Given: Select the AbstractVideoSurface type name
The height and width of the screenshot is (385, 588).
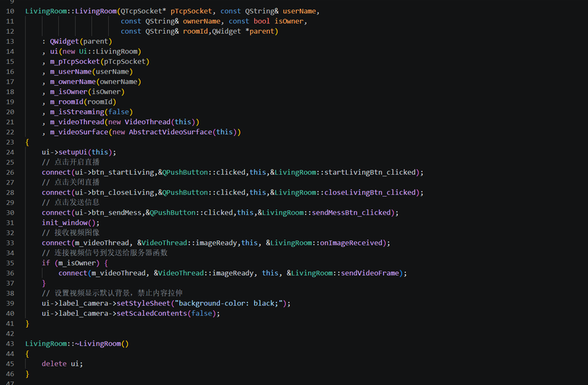Looking at the screenshot, I should pyautogui.click(x=171, y=132).
